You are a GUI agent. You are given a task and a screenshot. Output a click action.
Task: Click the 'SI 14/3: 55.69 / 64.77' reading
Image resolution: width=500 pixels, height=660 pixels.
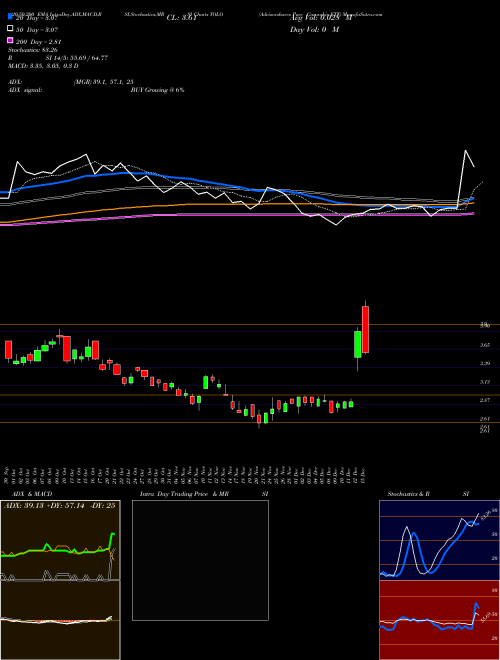(77, 58)
